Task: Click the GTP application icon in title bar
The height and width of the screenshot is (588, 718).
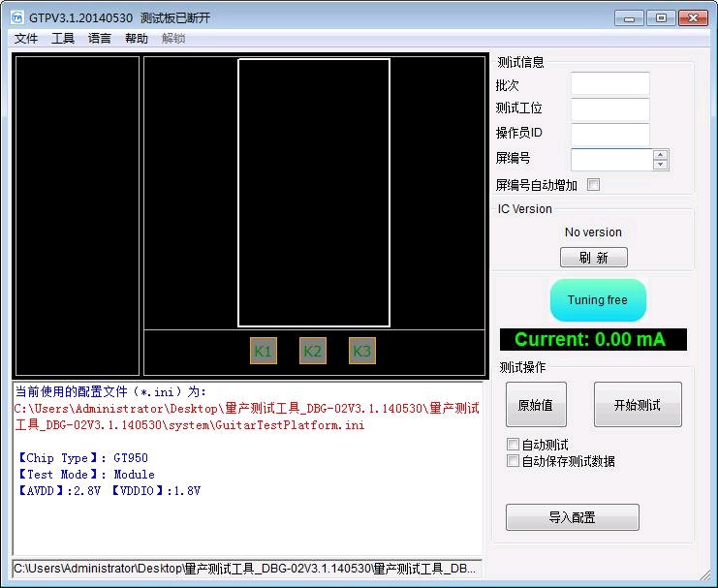Action: [x=16, y=17]
